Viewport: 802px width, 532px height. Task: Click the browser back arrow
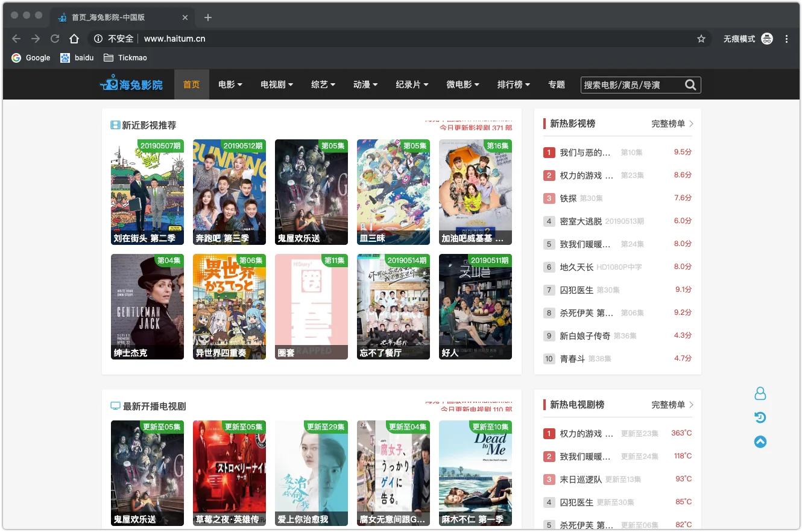coord(16,39)
